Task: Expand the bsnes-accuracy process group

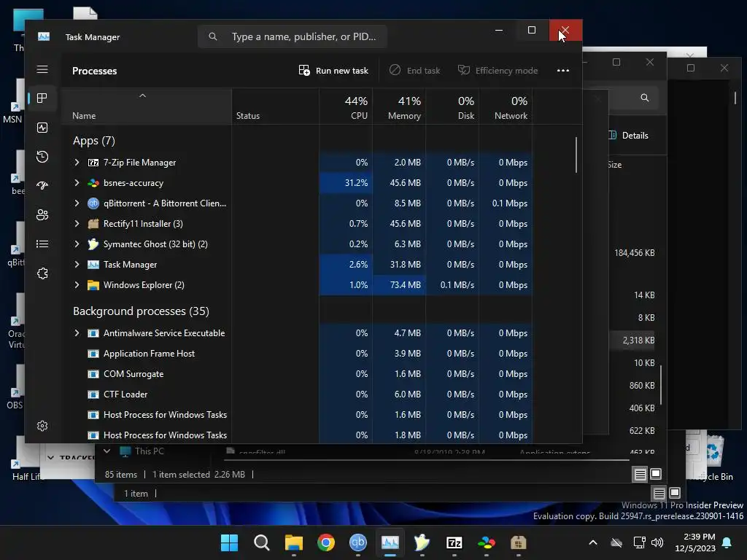Action: point(77,183)
